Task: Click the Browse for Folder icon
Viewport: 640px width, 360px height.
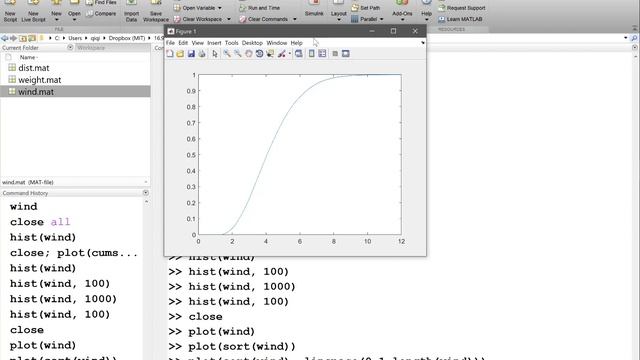Action: pyautogui.click(x=32, y=38)
